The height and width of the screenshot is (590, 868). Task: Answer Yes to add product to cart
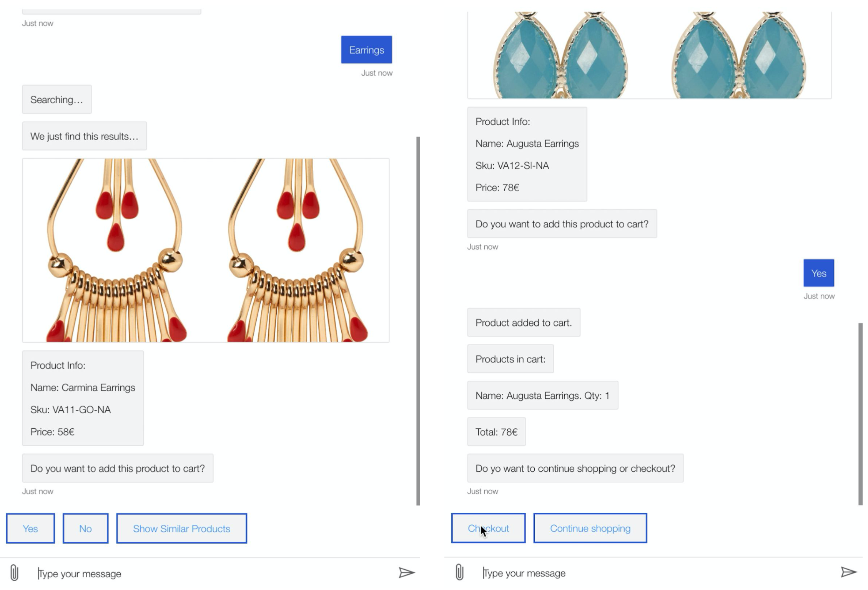30,529
